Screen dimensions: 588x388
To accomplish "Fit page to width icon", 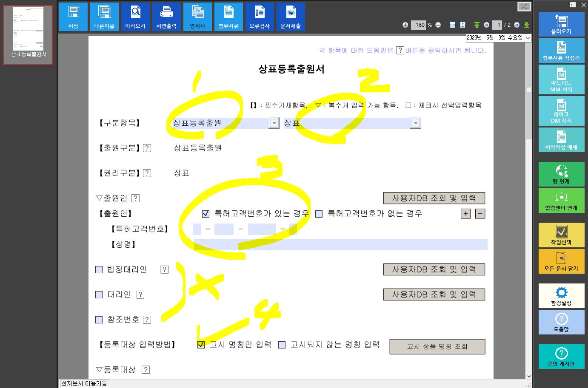I will pos(452,25).
